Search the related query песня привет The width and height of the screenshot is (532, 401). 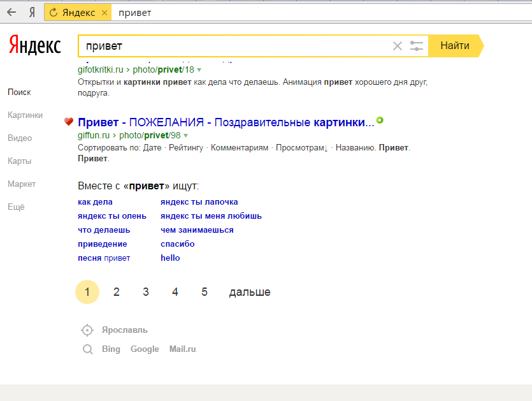[104, 258]
